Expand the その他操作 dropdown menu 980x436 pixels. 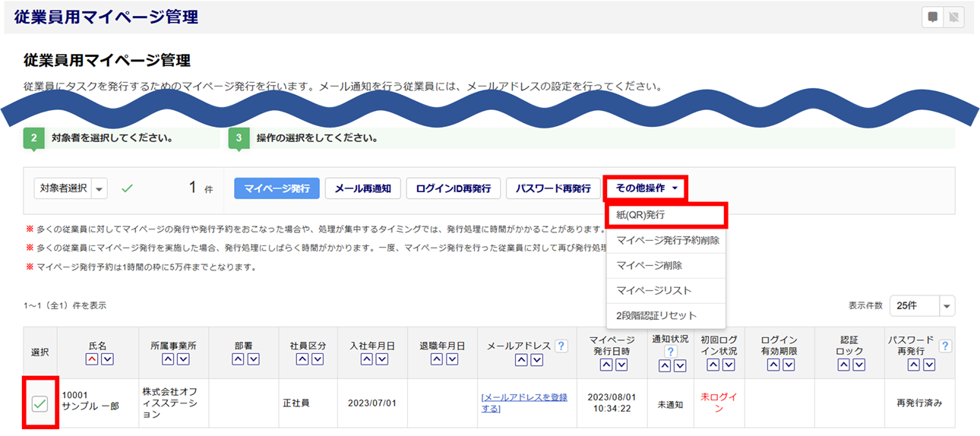click(645, 188)
